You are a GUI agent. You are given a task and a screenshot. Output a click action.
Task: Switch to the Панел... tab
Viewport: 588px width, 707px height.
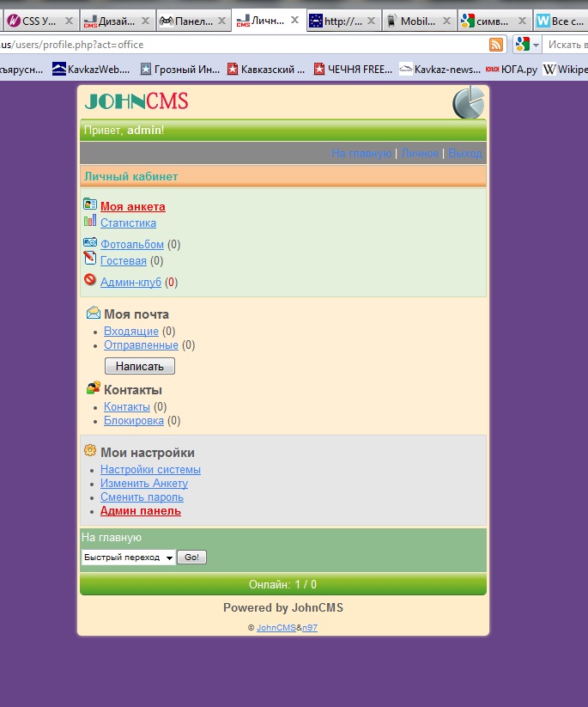coord(194,21)
